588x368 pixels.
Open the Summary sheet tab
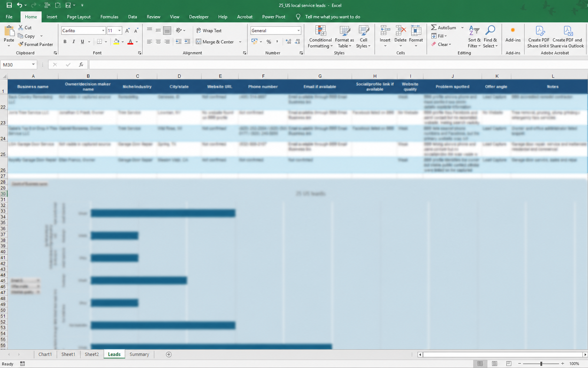[139, 354]
